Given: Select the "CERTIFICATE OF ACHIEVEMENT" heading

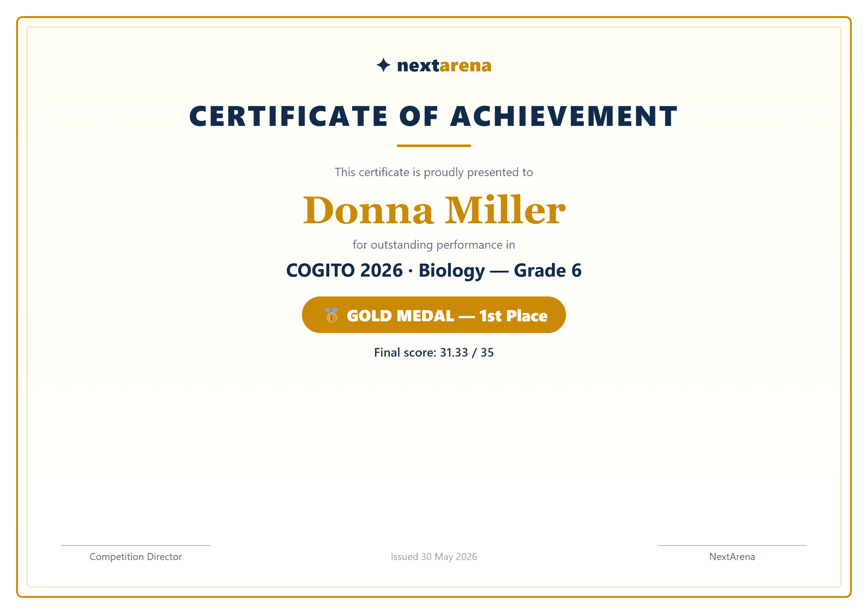Looking at the screenshot, I should (x=434, y=116).
